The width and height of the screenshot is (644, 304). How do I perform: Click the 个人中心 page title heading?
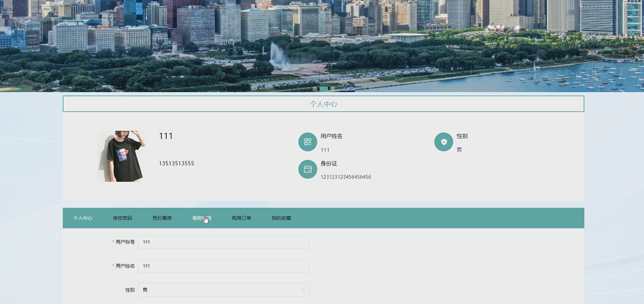[x=323, y=104]
